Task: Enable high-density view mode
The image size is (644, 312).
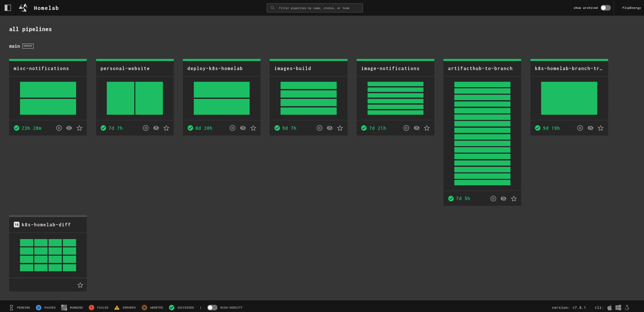Action: 212,307
